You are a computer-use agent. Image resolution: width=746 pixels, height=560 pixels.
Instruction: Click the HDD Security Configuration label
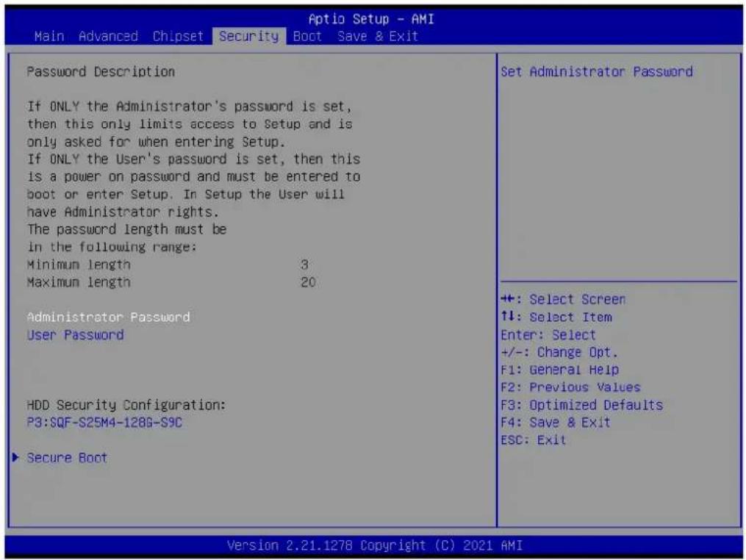coord(126,405)
